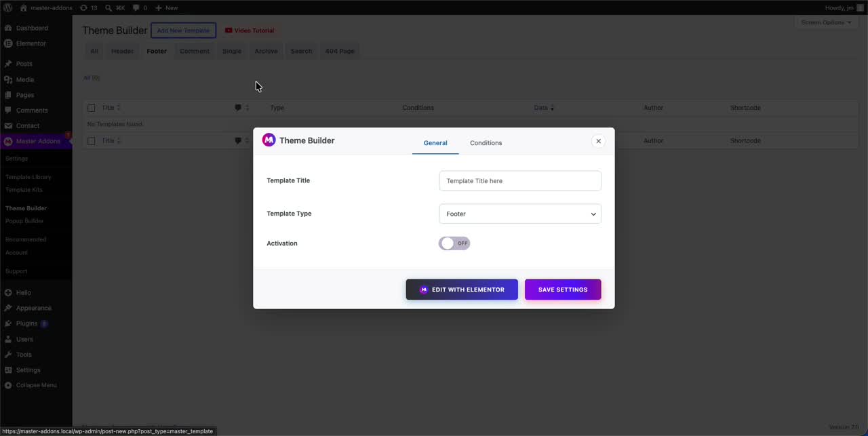Click the Hello plugin icon in sidebar
This screenshot has height=436, width=868.
pyautogui.click(x=8, y=292)
